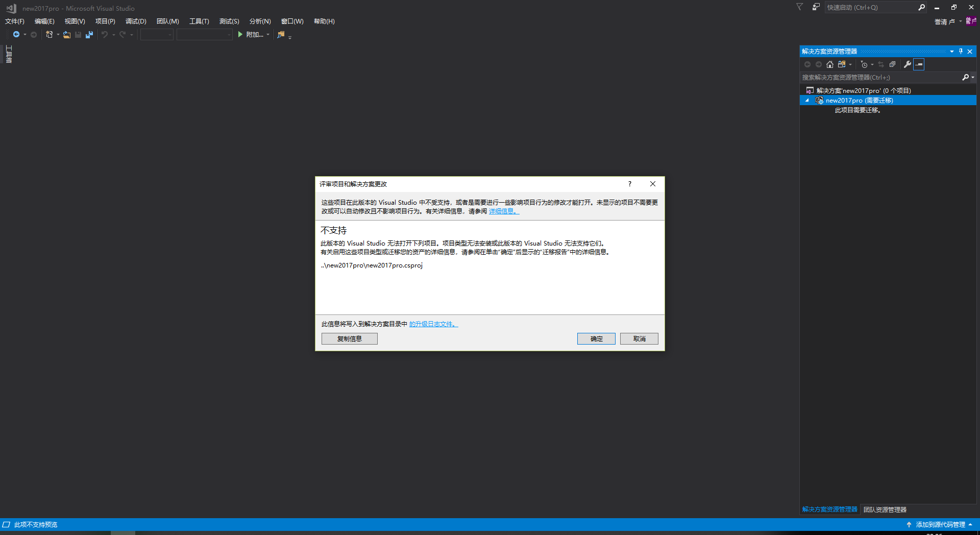Open the Pending Changes Filter dropdown arrow

(x=872, y=64)
